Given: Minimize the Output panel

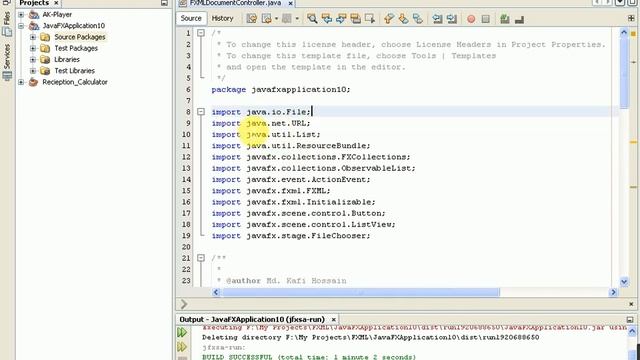Looking at the screenshot, I should click(630, 320).
